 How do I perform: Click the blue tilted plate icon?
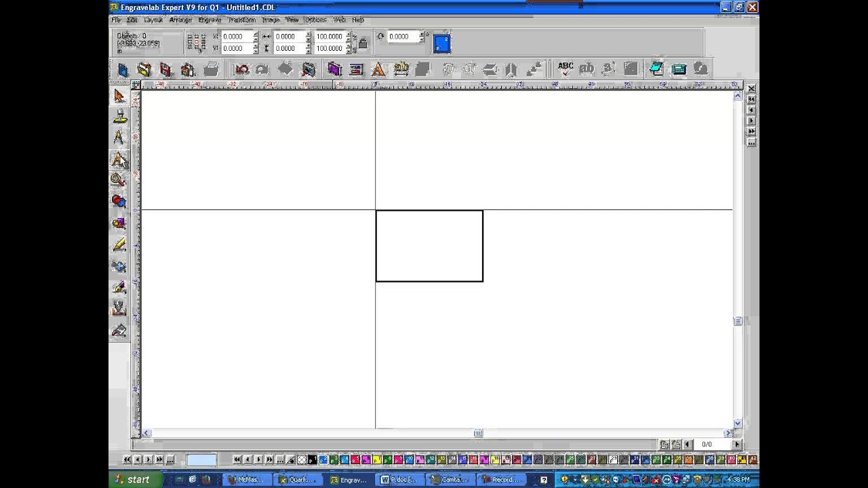click(656, 68)
